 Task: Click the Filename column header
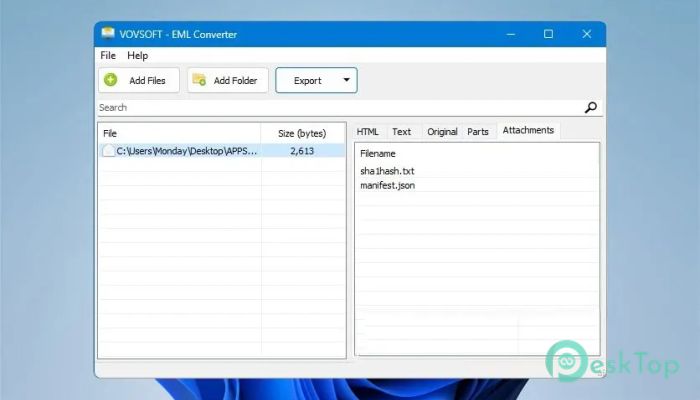point(378,154)
